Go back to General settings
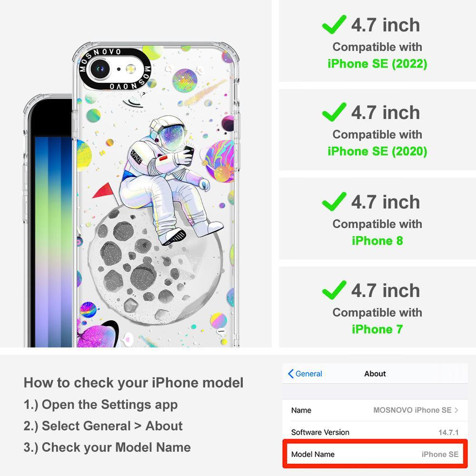Viewport: 476px width, 476px height. (x=305, y=374)
